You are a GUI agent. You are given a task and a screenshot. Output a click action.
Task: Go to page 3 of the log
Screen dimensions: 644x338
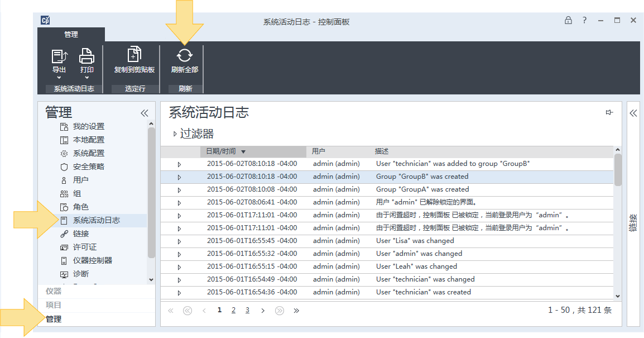pos(247,310)
